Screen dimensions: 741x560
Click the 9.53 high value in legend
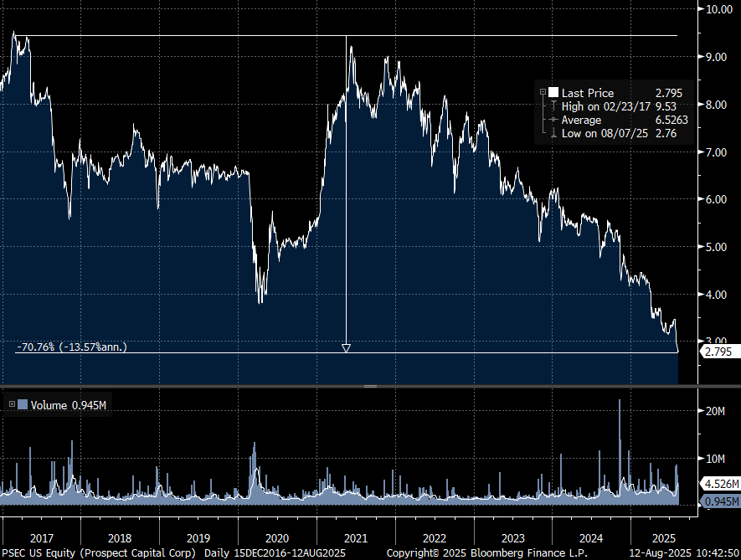pos(666,107)
